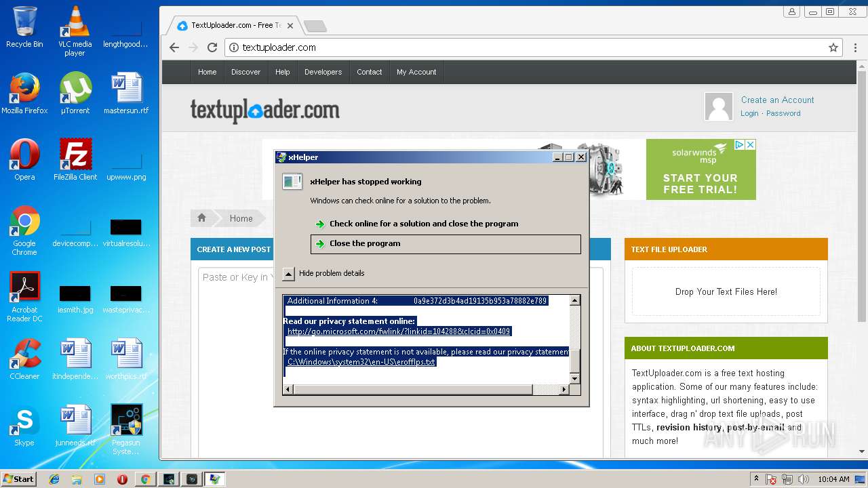Click the problem details horizontal scrollbar thumb

pos(413,390)
